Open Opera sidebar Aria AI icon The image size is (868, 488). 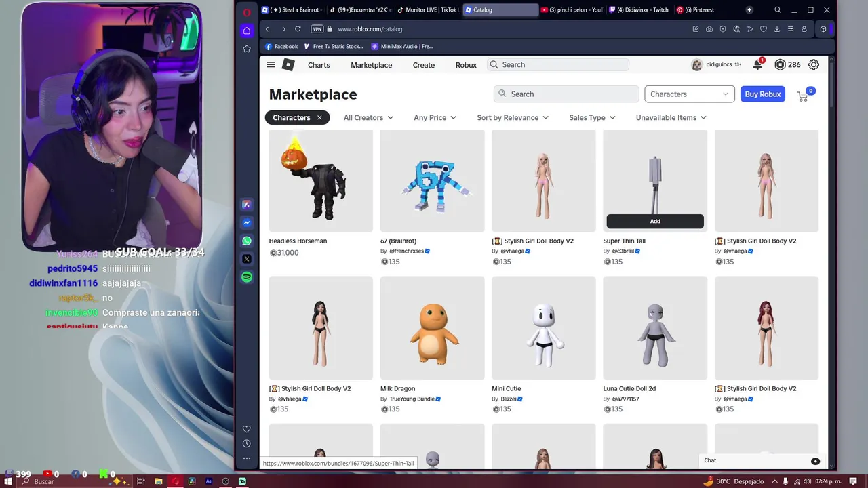[247, 204]
